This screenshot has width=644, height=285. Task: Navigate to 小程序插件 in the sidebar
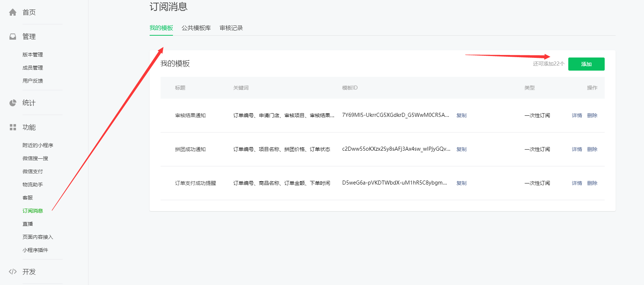click(x=35, y=250)
